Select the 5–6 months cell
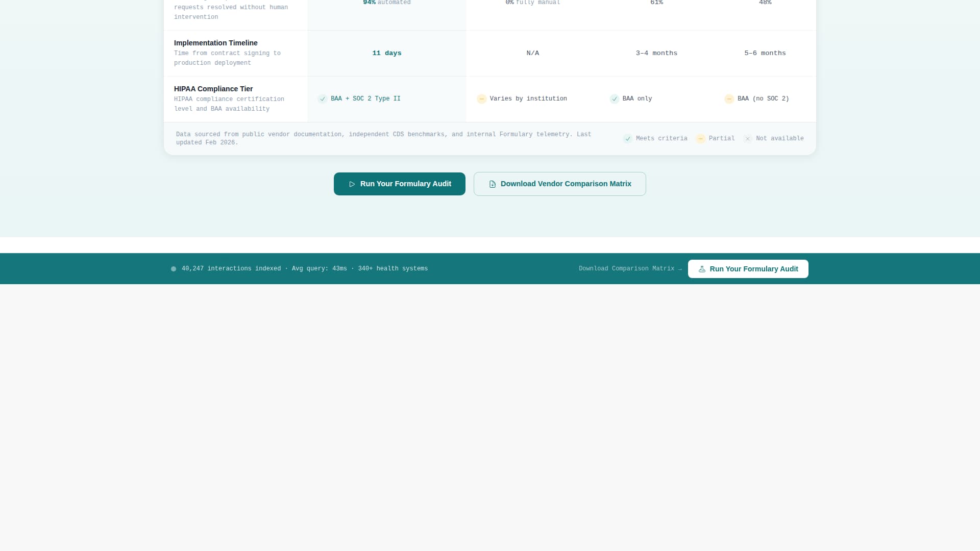 click(765, 53)
